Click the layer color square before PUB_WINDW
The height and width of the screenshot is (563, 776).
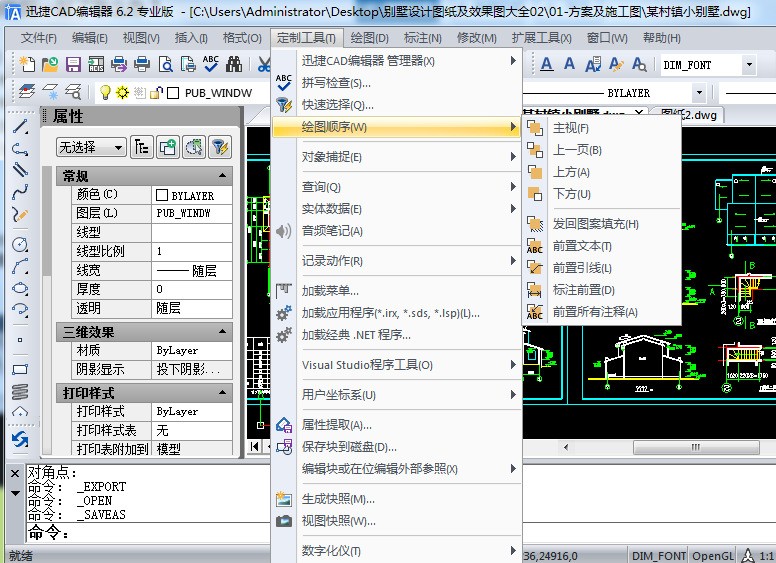(173, 93)
